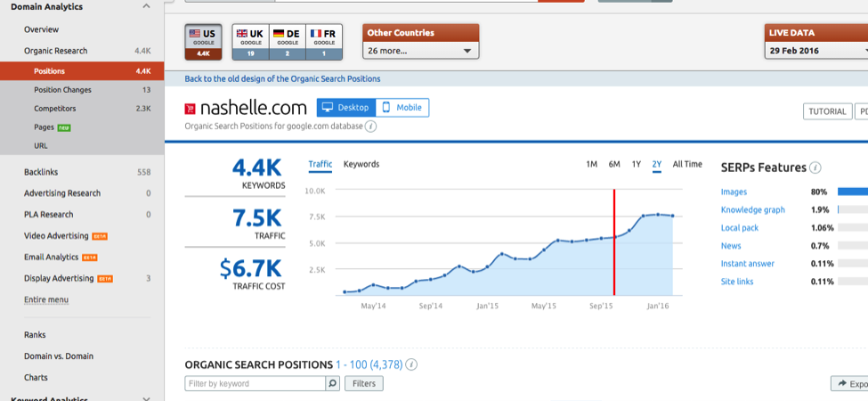The image size is (868, 401).
Task: Click the Knowledge graph 1.9% progress bar
Action: point(853,210)
